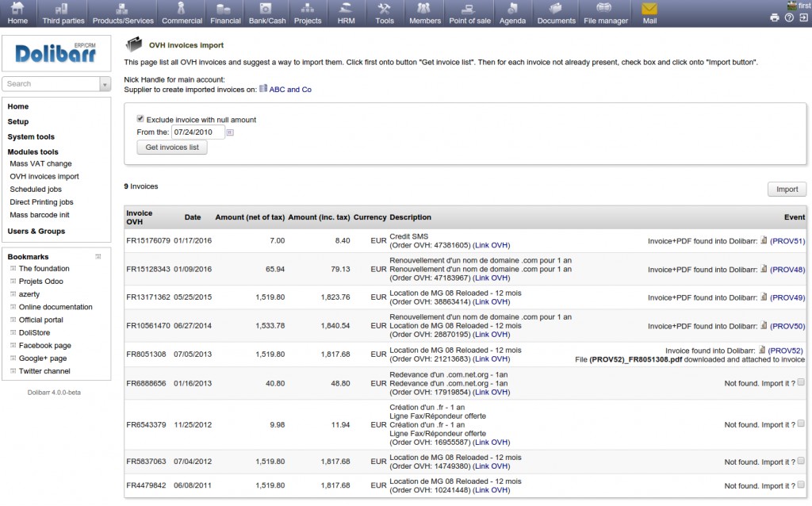This screenshot has width=812, height=506.
Task: Click the From the date input field
Action: (197, 132)
